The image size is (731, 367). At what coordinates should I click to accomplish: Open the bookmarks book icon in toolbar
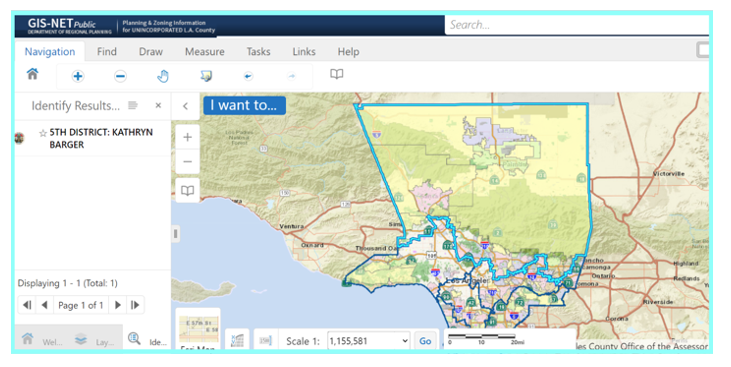pos(337,74)
